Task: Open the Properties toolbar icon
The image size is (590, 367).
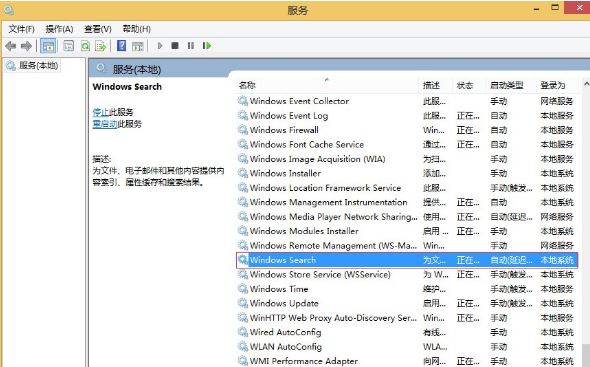Action: coord(68,46)
